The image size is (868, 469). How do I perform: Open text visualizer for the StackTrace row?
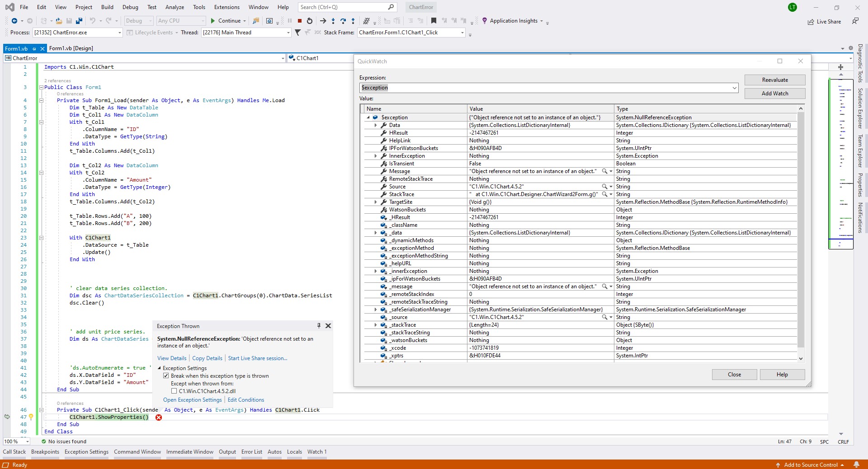coord(604,194)
